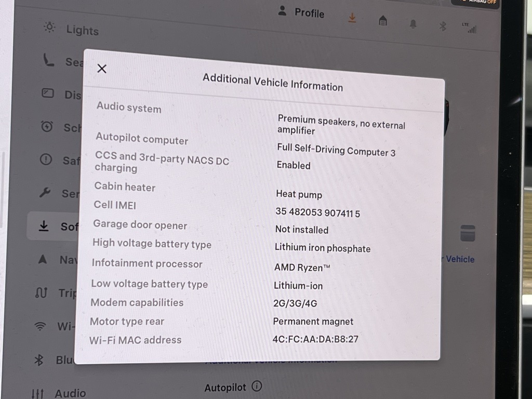Select the Software menu item
Screen dimensions: 532x399
(53, 226)
